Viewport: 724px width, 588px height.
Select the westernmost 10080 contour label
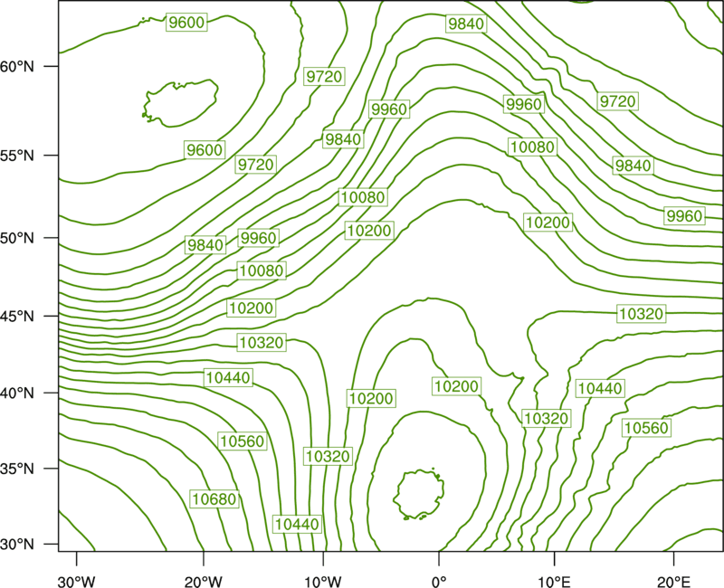[x=262, y=270]
